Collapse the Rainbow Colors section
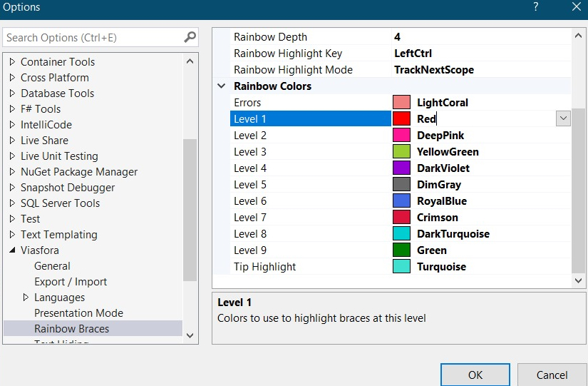This screenshot has height=386, width=588. coord(222,86)
